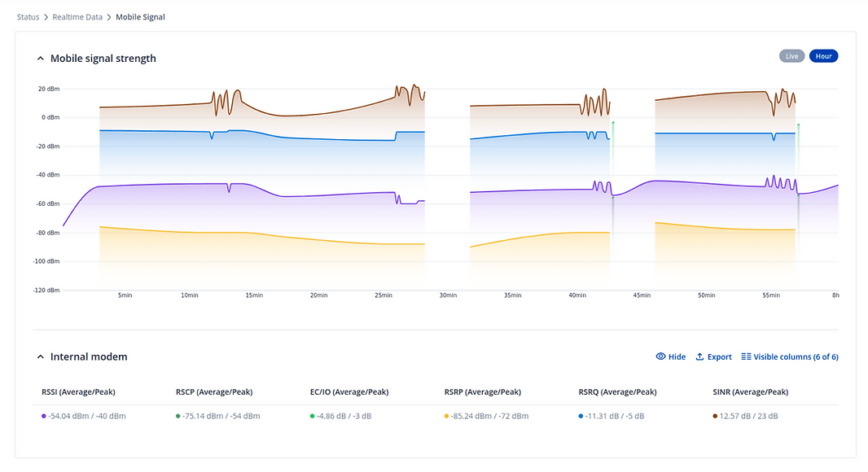Click the brown dot beside the SINR value
This screenshot has width=868, height=472.
pos(714,415)
